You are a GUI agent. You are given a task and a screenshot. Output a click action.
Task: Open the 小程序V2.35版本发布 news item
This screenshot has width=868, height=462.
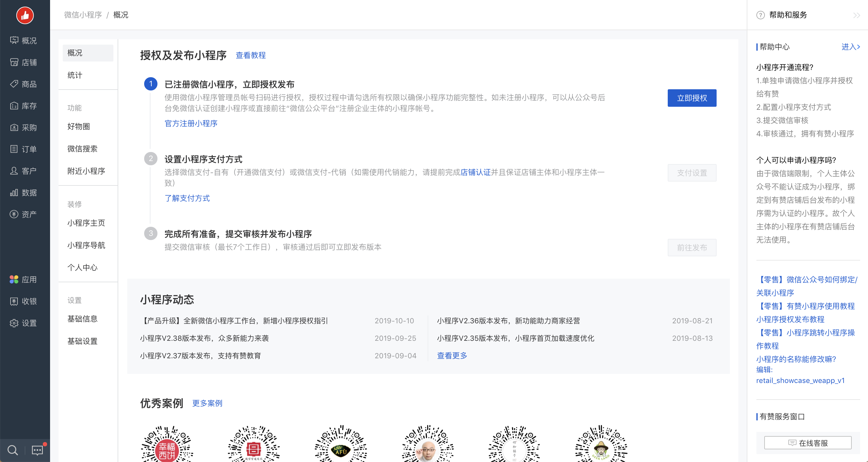[x=515, y=338]
